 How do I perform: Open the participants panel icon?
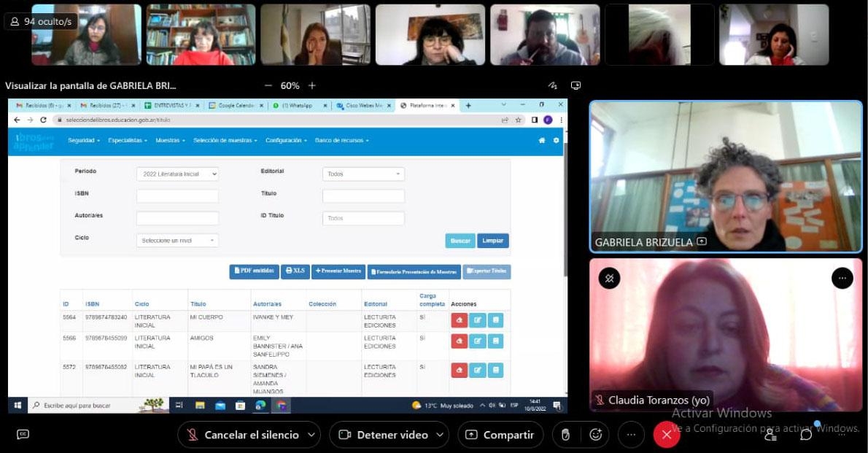coord(770,435)
